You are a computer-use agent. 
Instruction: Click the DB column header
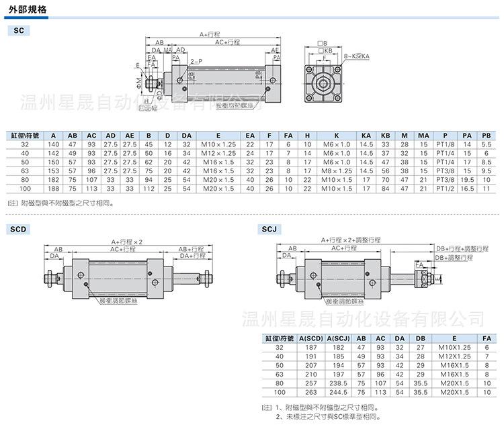point(420,338)
